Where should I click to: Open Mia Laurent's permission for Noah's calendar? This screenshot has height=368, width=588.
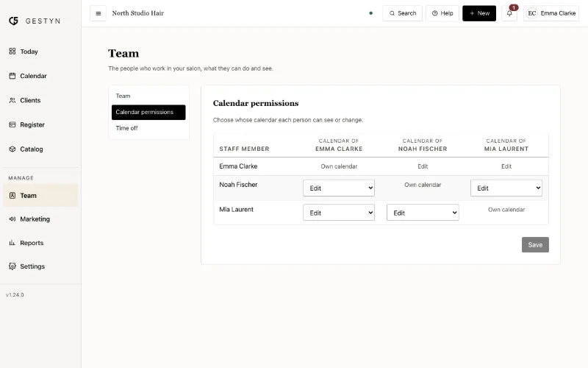coord(423,213)
